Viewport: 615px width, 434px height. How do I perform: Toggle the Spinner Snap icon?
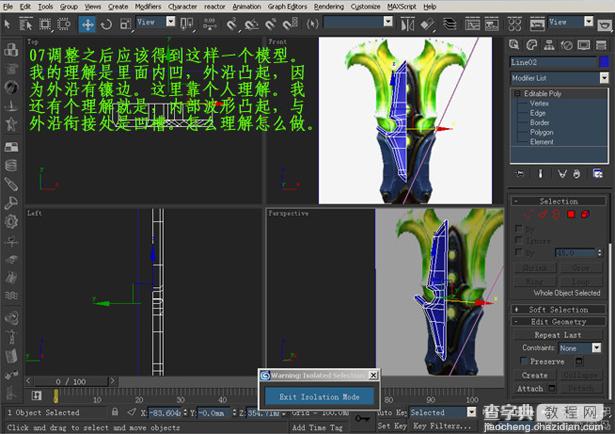click(290, 24)
